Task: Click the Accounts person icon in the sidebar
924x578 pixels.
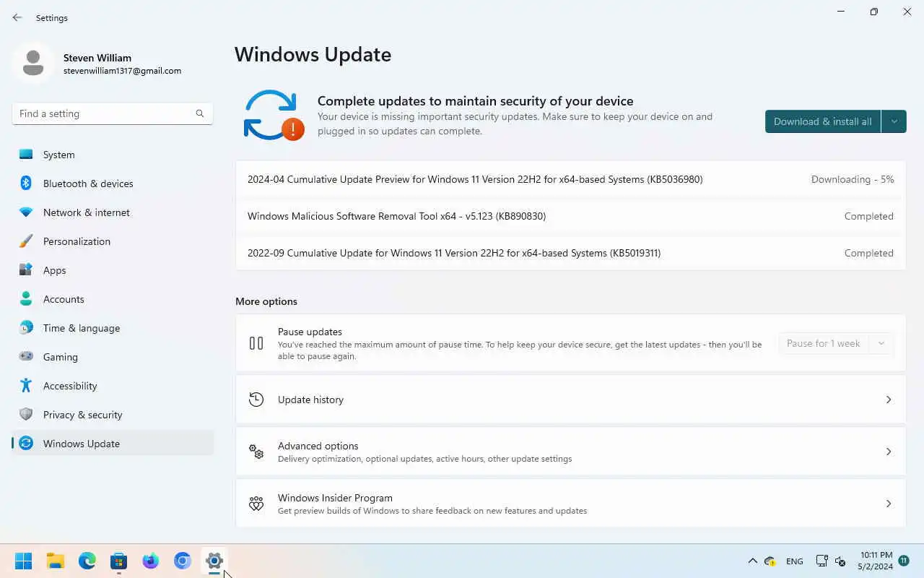Action: [x=26, y=299]
